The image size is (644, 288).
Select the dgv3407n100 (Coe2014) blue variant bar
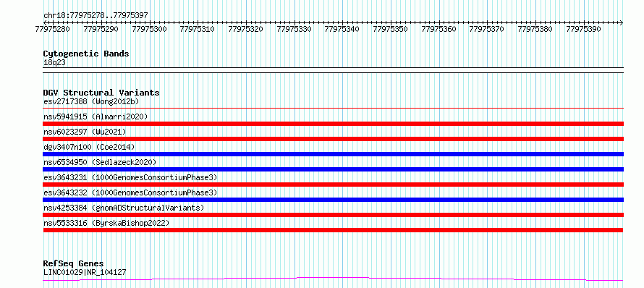pyautogui.click(x=333, y=154)
